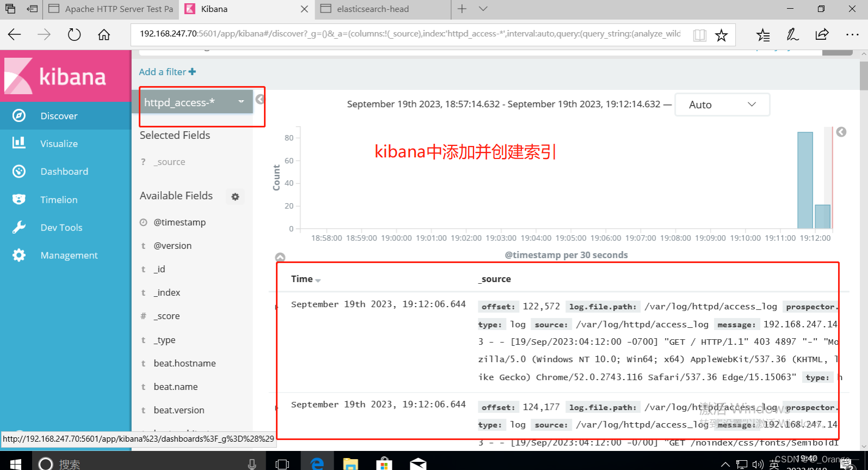
Task: Go to Dashboard in Kibana sidebar
Action: coord(64,172)
